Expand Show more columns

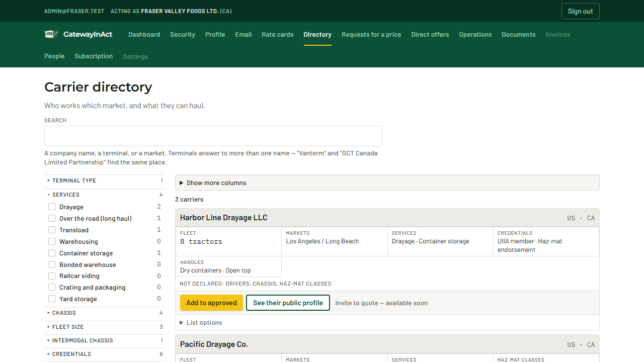click(387, 183)
